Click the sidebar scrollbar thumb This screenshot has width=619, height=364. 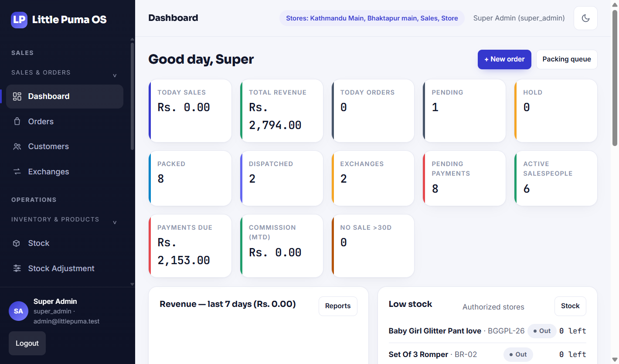click(133, 96)
